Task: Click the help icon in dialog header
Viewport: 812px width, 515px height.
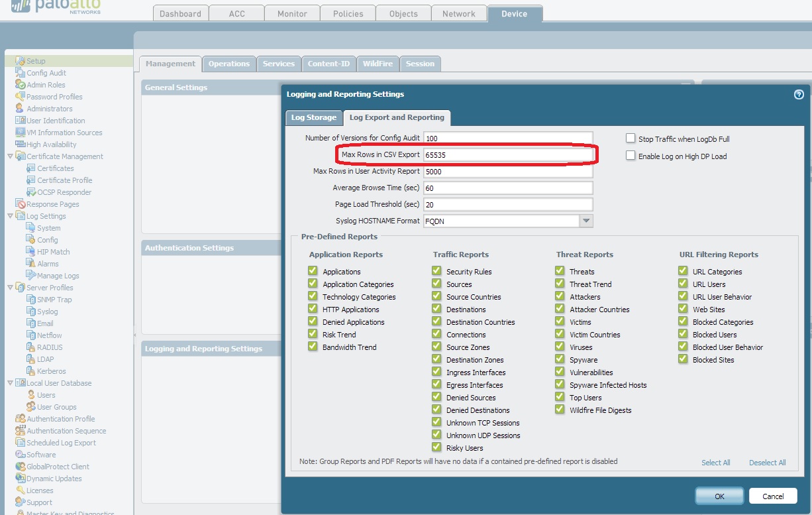Action: pyautogui.click(x=798, y=95)
